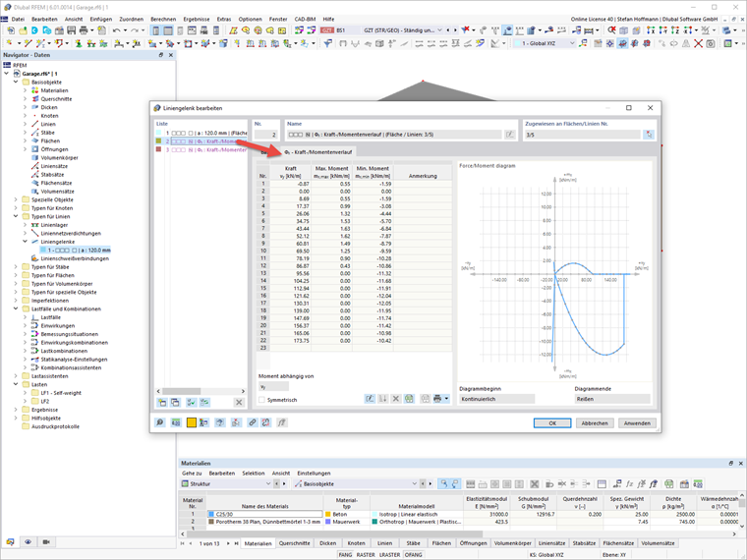Click the purple Mauerwerk material type swatch

click(327, 522)
